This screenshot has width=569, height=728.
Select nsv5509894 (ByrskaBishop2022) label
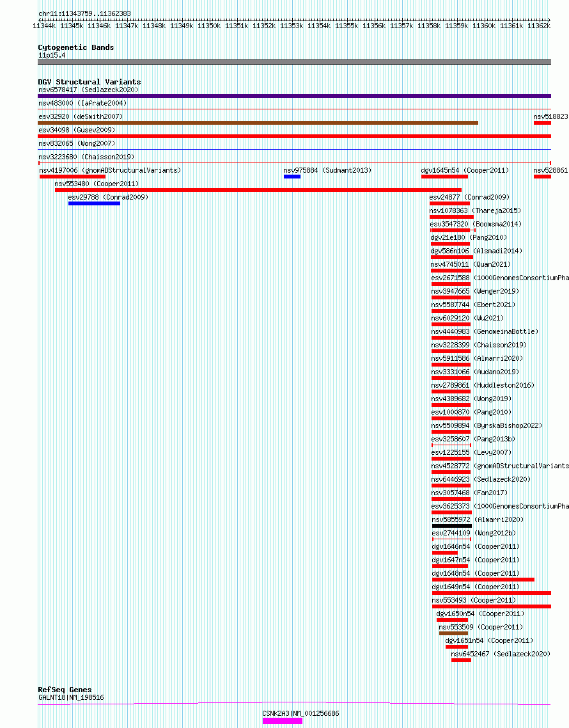[x=487, y=426]
